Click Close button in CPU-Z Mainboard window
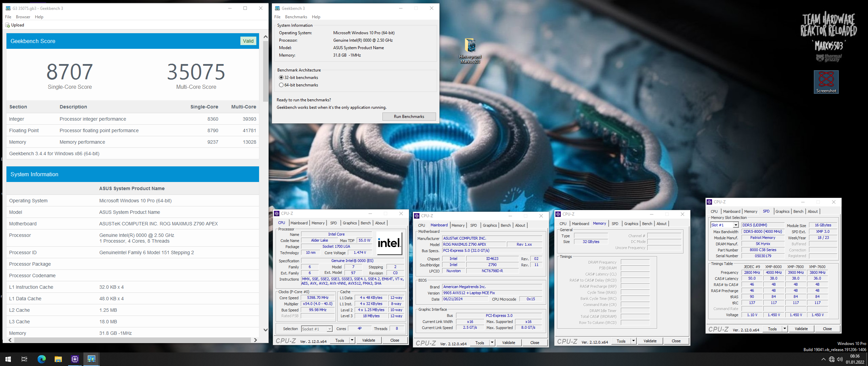The image size is (868, 366). (534, 343)
